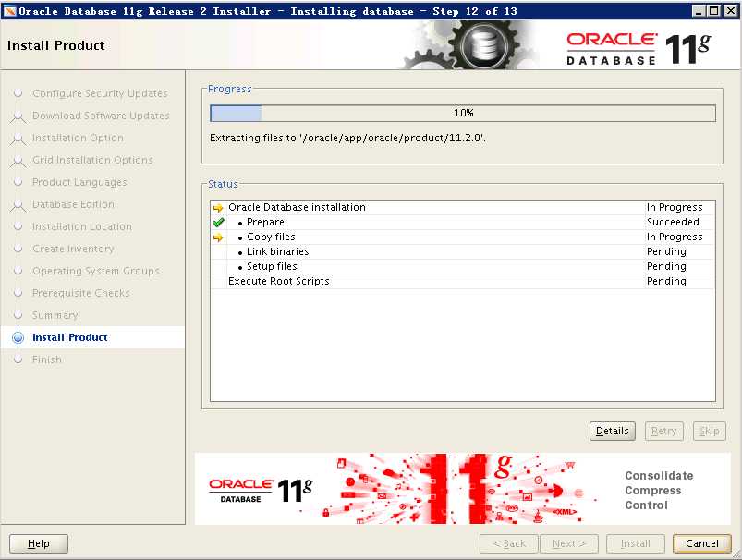Minimize the installer window
The height and width of the screenshot is (560, 742).
coord(699,11)
